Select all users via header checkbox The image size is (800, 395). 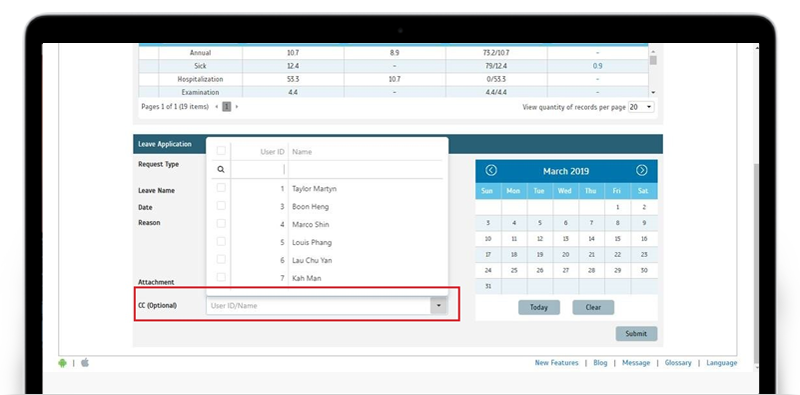click(221, 151)
